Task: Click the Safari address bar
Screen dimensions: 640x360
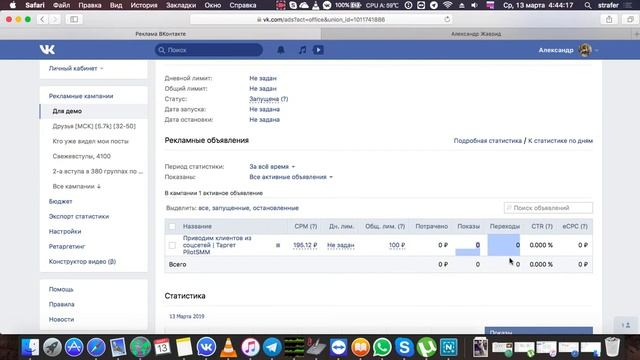Action: point(322,19)
